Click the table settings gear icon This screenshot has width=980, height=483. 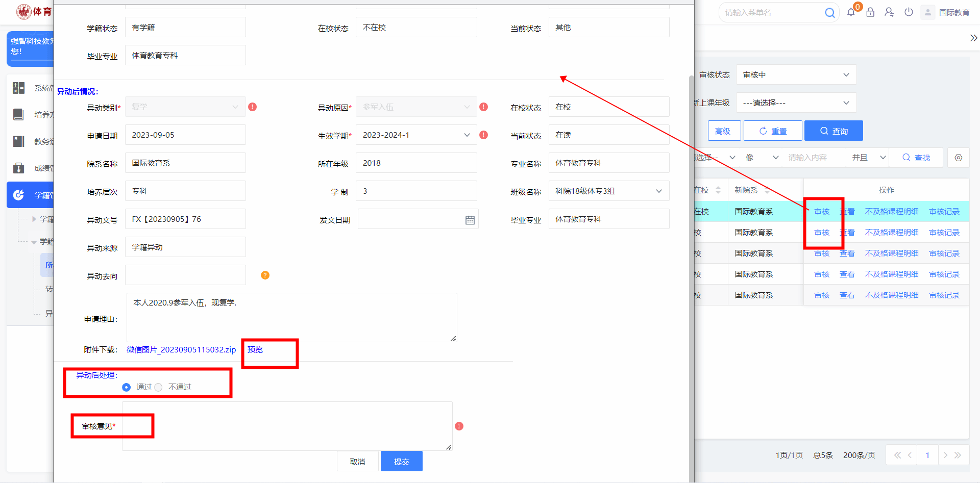(x=958, y=158)
